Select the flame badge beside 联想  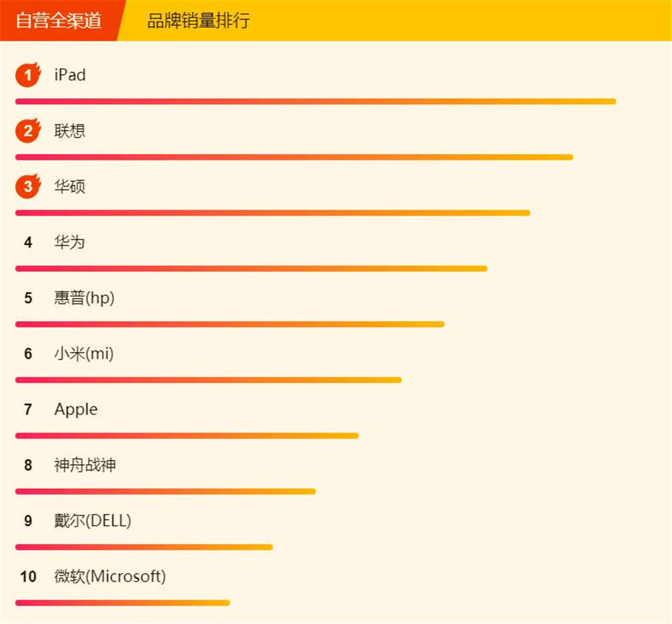pyautogui.click(x=27, y=130)
